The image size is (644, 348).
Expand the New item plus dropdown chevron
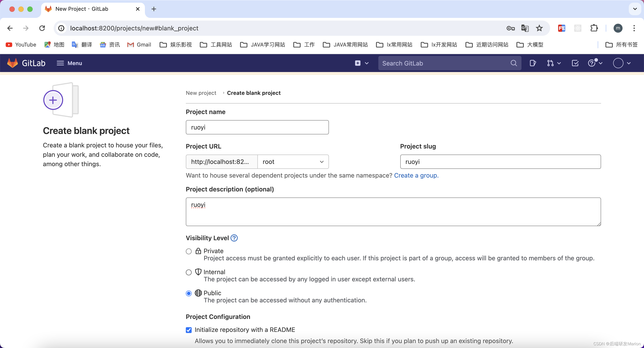(366, 63)
